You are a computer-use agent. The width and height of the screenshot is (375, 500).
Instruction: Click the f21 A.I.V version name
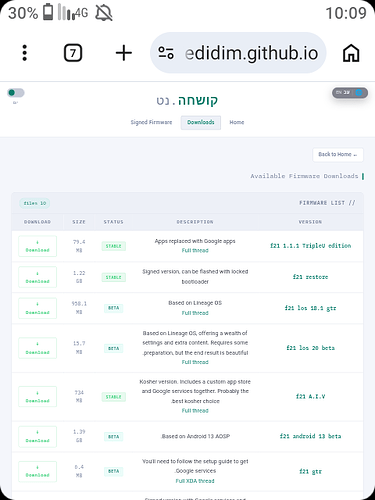pos(310,397)
